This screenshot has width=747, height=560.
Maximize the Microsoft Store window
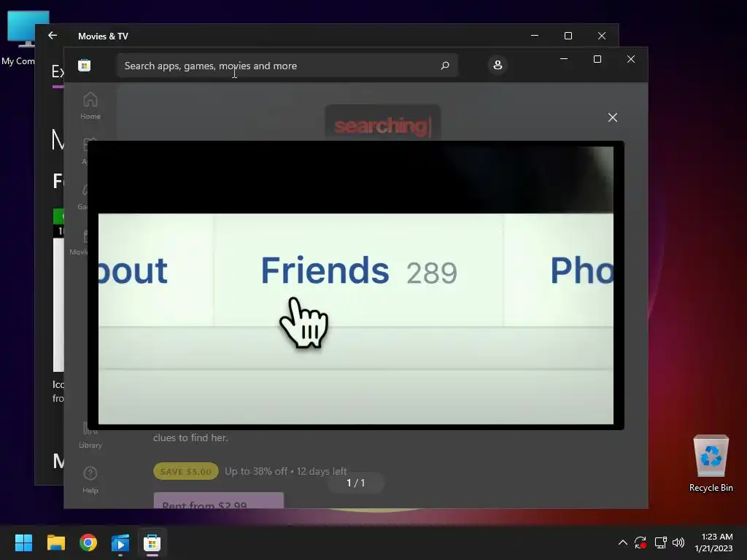tap(597, 59)
